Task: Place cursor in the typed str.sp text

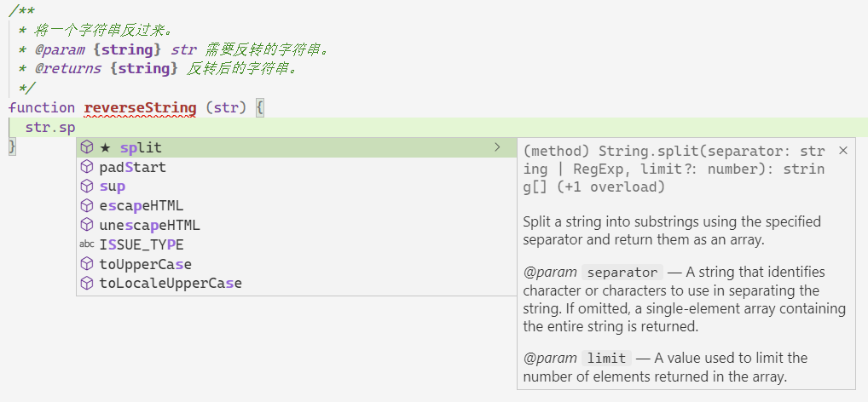Action: (50, 128)
